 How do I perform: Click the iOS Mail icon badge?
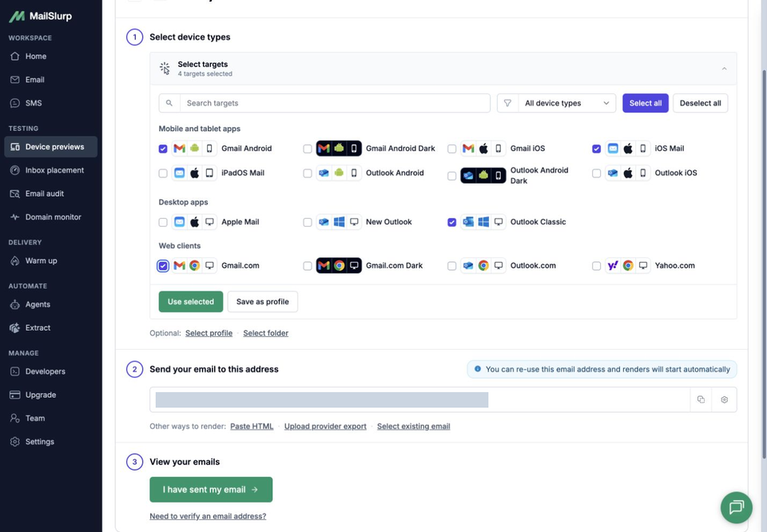628,148
